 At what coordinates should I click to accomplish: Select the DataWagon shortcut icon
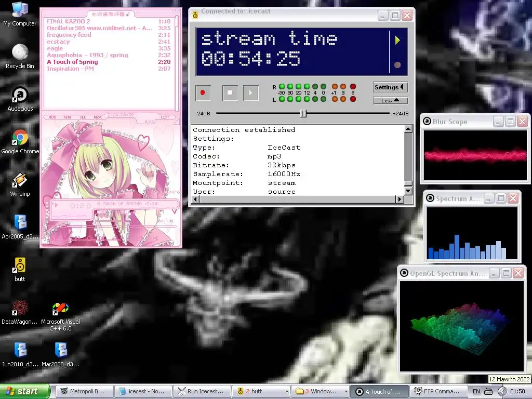pyautogui.click(x=20, y=312)
